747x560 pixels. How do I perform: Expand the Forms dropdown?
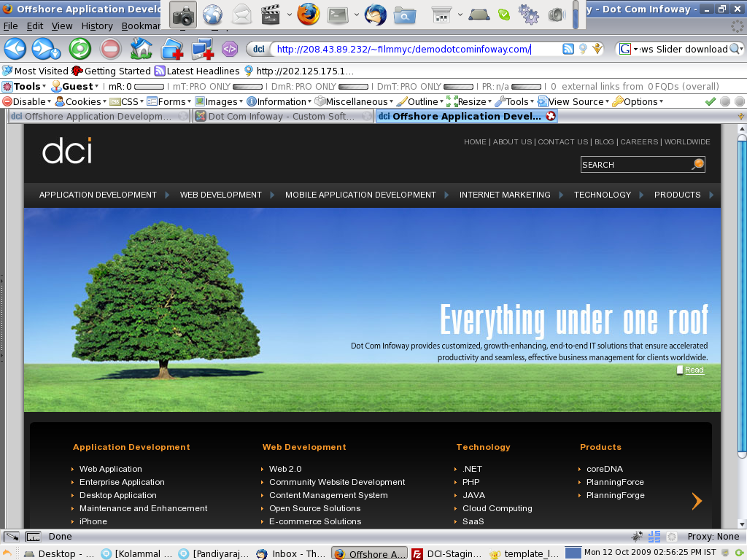pyautogui.click(x=169, y=101)
